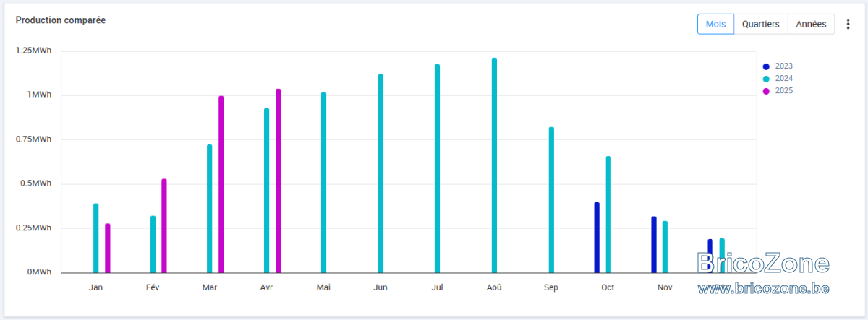The width and height of the screenshot is (868, 320).
Task: Click the 2024 bar for Sep
Action: coord(551,200)
